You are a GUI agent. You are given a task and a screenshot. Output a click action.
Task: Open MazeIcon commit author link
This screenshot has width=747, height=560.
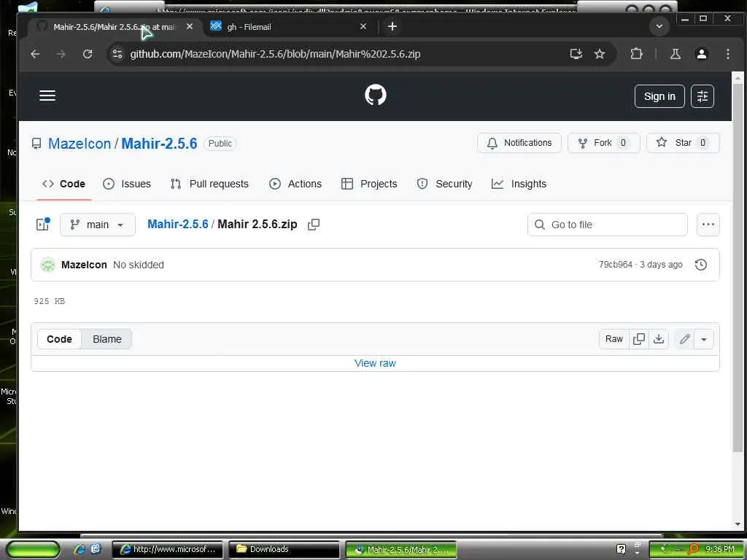coord(84,265)
